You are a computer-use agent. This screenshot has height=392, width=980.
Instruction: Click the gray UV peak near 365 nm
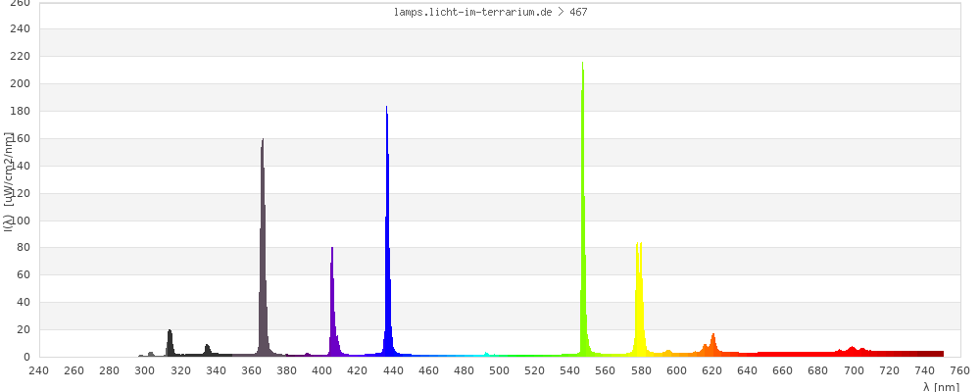coord(263,250)
